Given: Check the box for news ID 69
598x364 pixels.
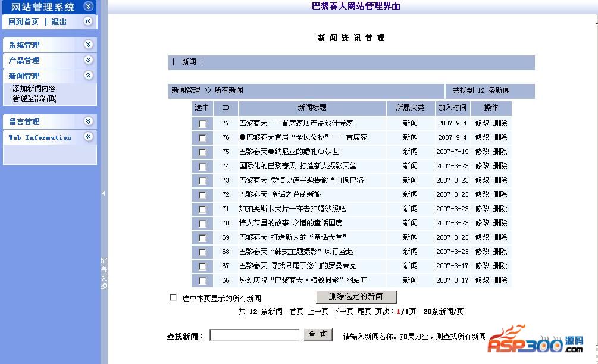Looking at the screenshot, I should (202, 238).
